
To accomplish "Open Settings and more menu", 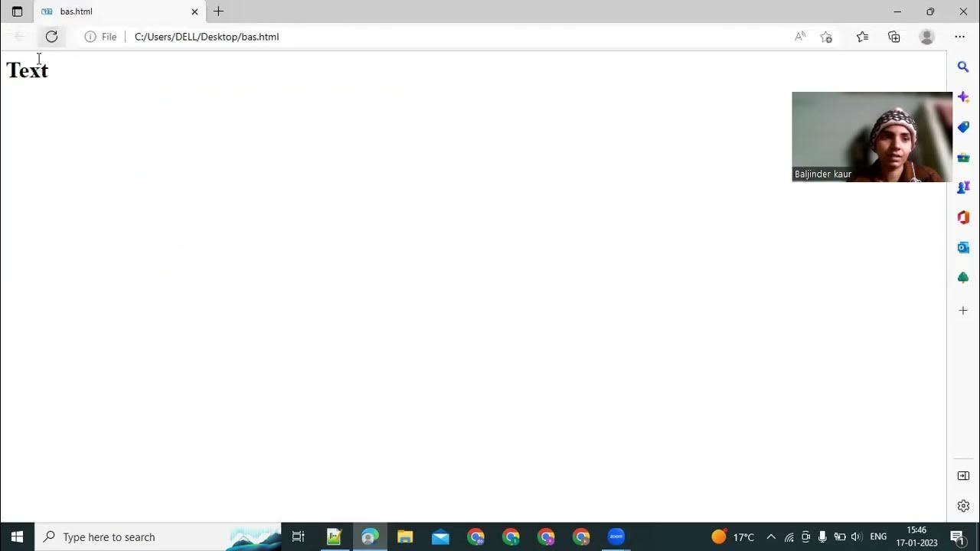I will 959,37.
